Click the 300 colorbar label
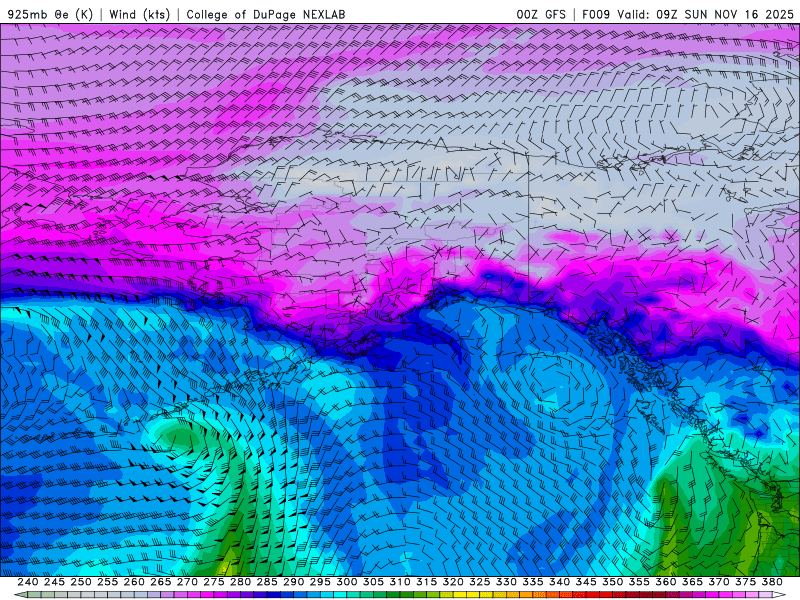 (346, 582)
